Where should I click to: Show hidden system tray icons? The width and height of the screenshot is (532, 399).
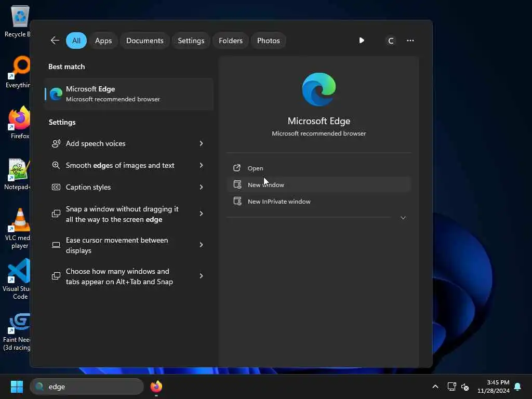coord(435,387)
